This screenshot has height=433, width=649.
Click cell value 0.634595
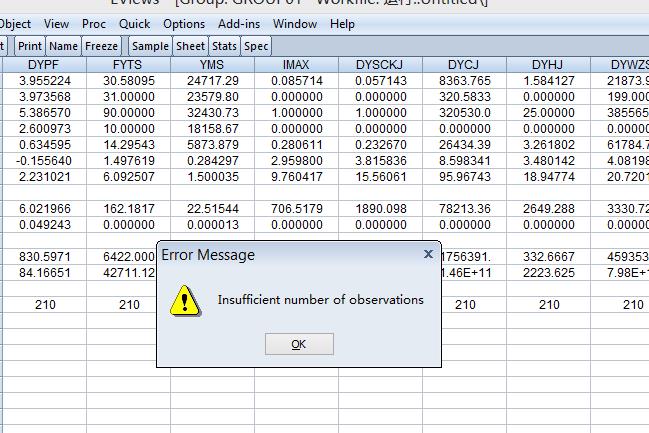pyautogui.click(x=45, y=145)
